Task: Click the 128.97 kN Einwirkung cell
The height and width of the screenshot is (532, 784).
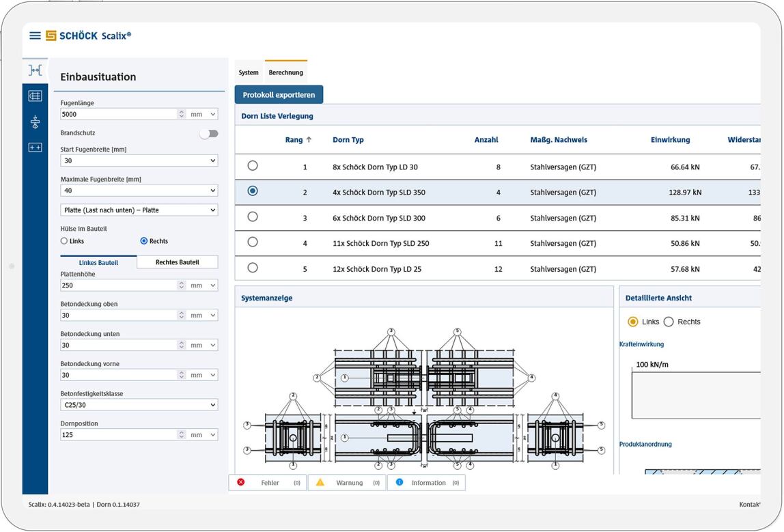Action: coord(684,192)
